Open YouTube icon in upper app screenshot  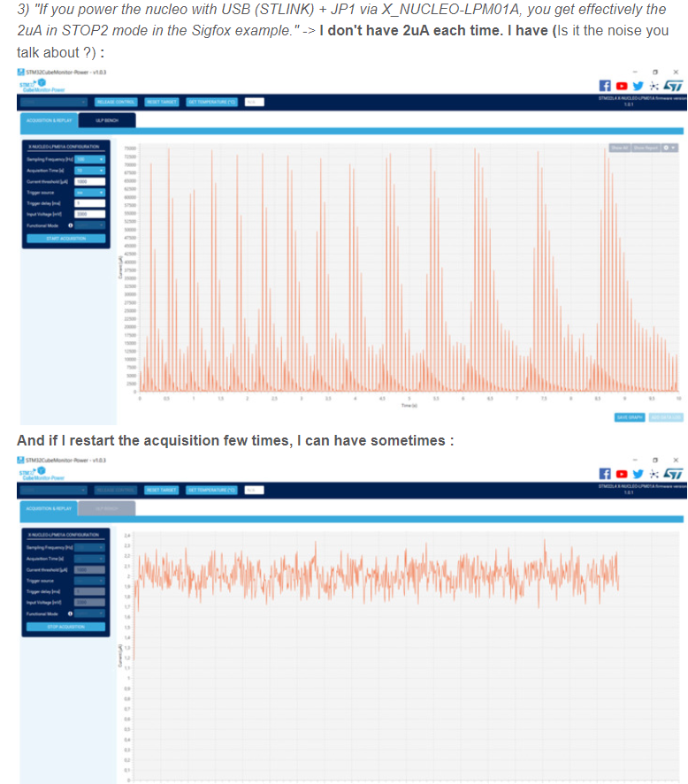(x=622, y=86)
